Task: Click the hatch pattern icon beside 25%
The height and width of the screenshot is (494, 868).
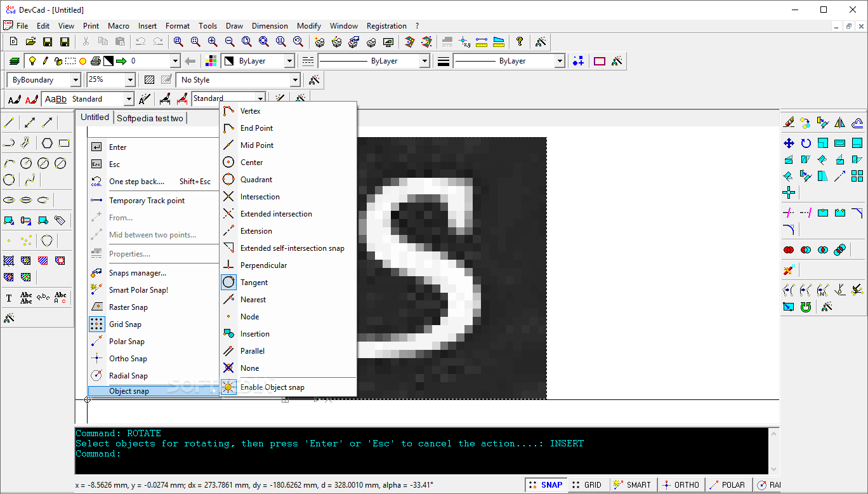Action: pyautogui.click(x=149, y=80)
